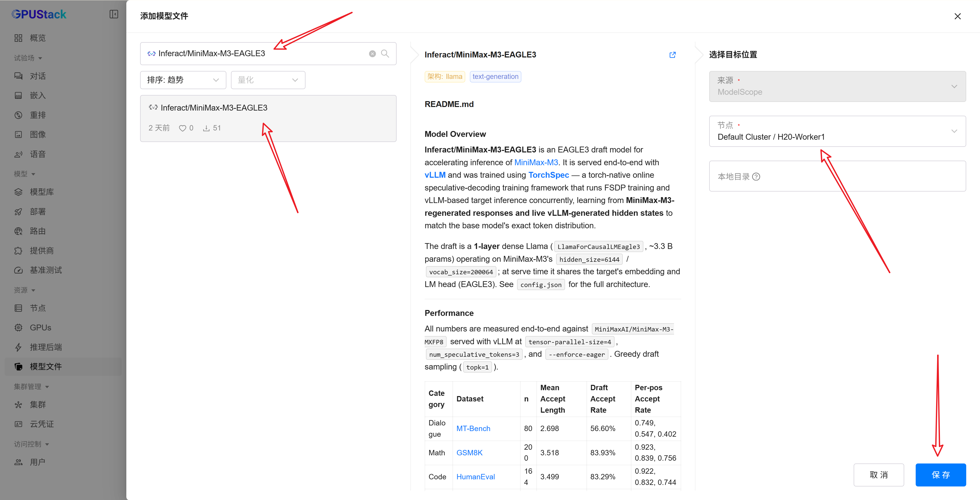
Task: Open the 云凭证 credentials icon
Action: [18, 424]
